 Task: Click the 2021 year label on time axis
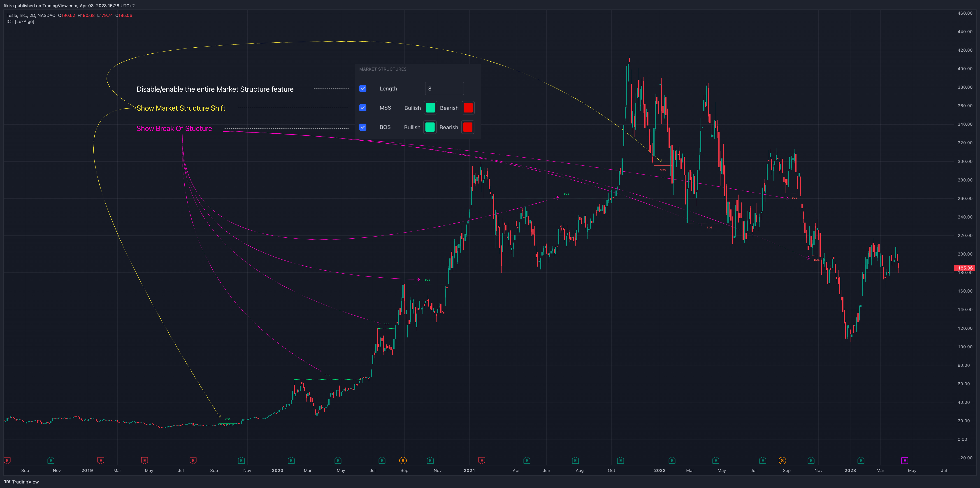tap(469, 470)
